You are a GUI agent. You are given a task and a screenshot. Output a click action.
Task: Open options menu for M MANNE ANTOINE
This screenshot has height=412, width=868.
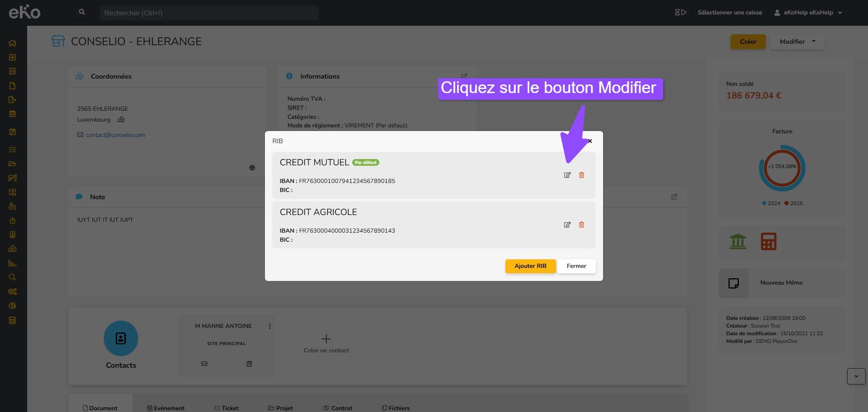[270, 326]
